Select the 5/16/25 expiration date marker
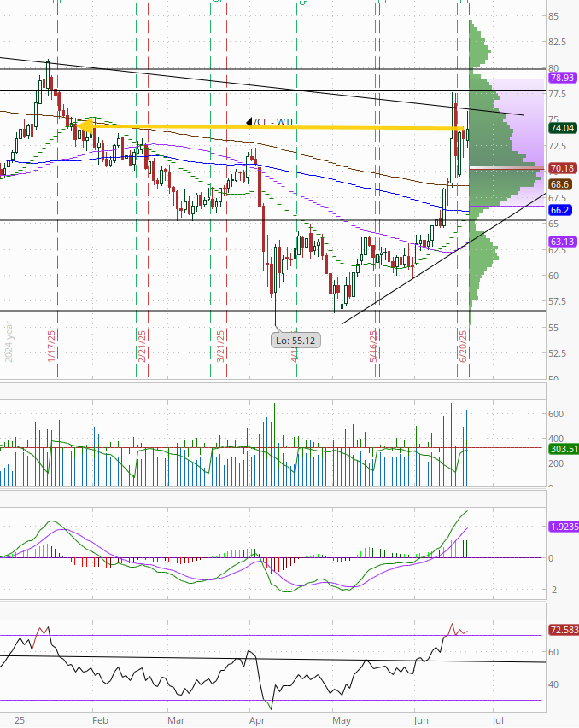 (x=373, y=346)
